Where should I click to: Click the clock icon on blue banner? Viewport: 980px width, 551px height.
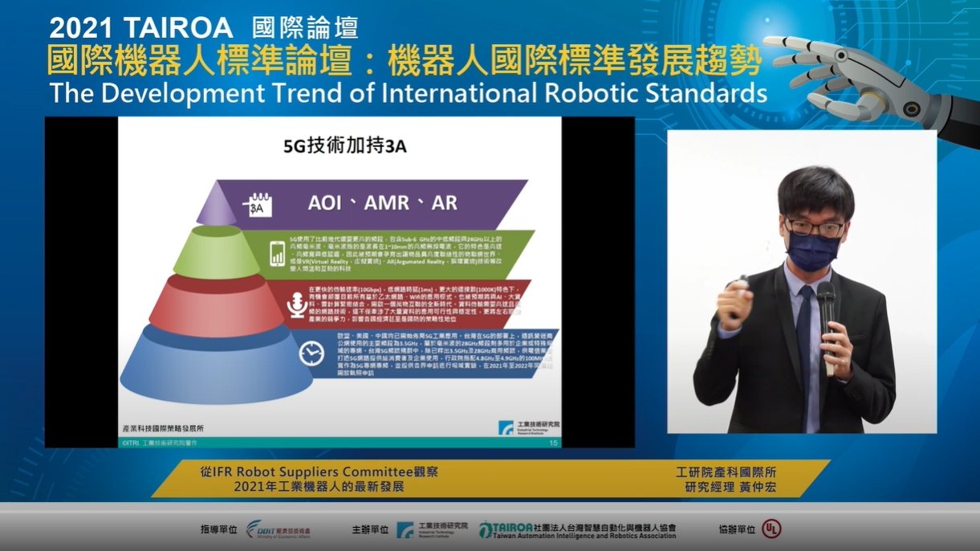coord(311,354)
